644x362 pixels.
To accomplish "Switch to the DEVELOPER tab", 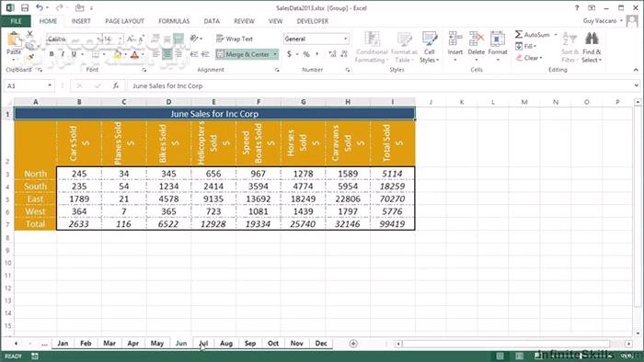I will (x=312, y=21).
